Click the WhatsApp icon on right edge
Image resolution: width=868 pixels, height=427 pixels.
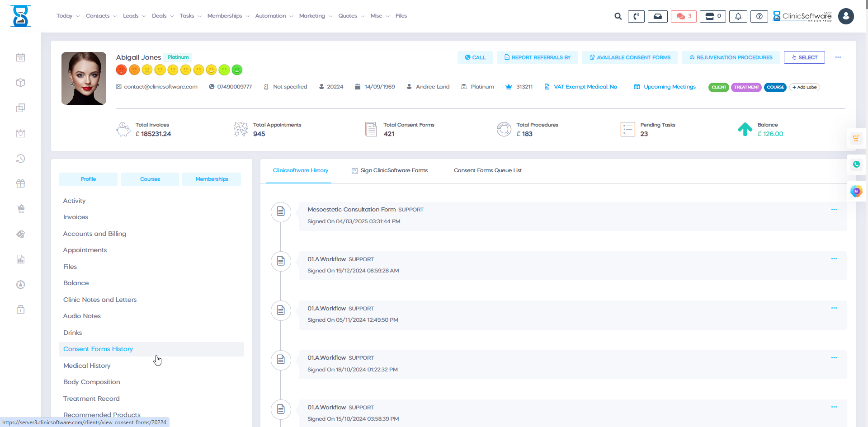pyautogui.click(x=856, y=164)
